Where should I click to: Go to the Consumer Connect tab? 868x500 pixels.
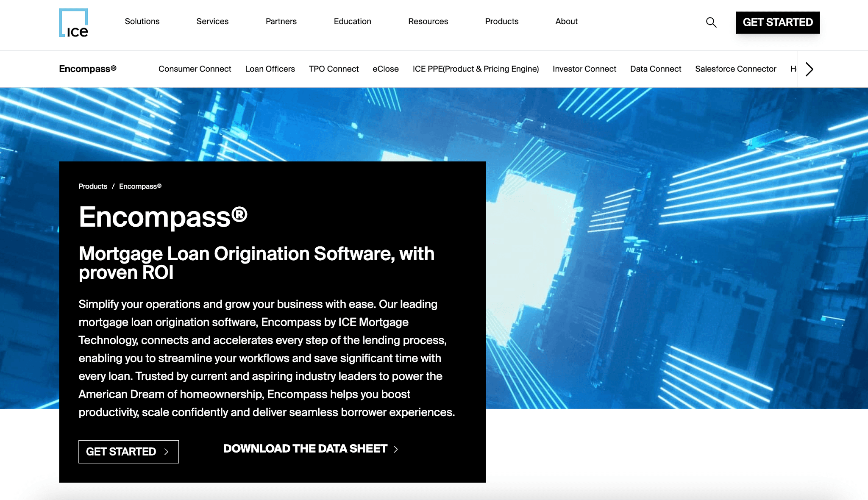coord(195,69)
